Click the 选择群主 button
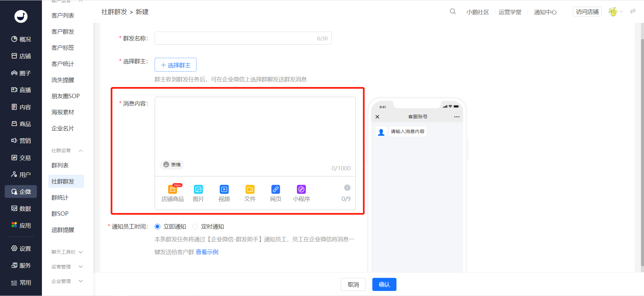This screenshot has height=296, width=644. click(175, 65)
